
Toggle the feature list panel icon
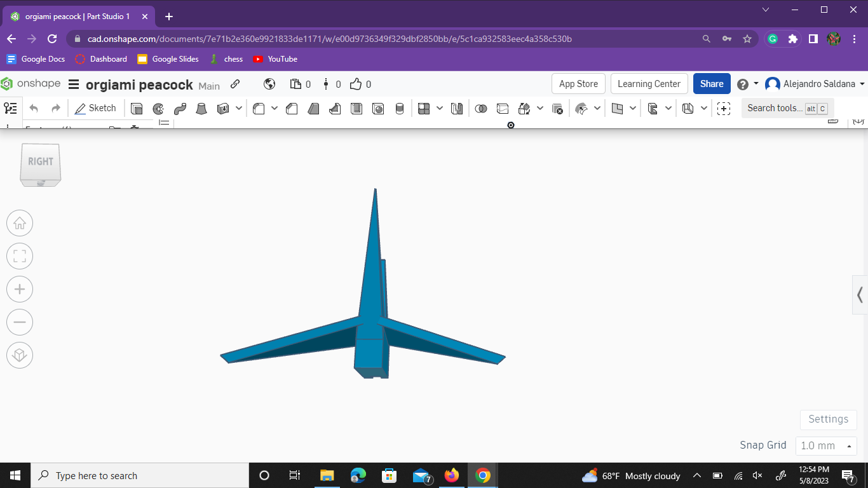pyautogui.click(x=11, y=108)
